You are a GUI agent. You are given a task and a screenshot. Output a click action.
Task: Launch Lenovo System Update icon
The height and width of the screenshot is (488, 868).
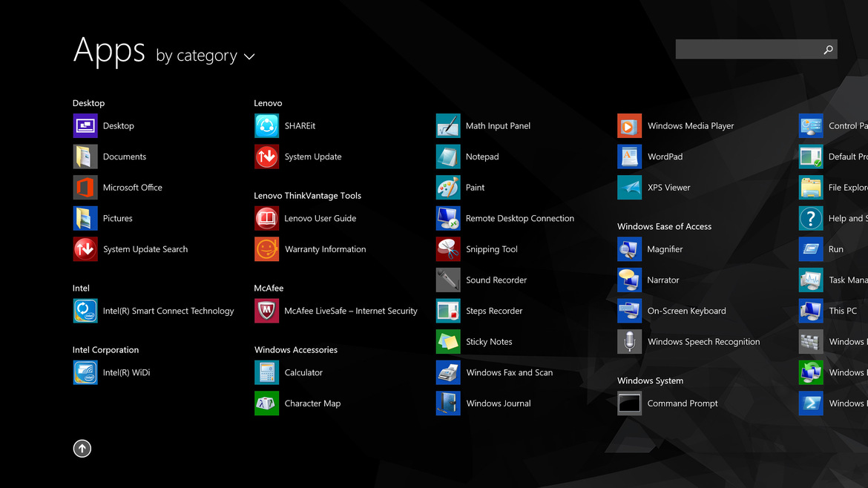266,156
